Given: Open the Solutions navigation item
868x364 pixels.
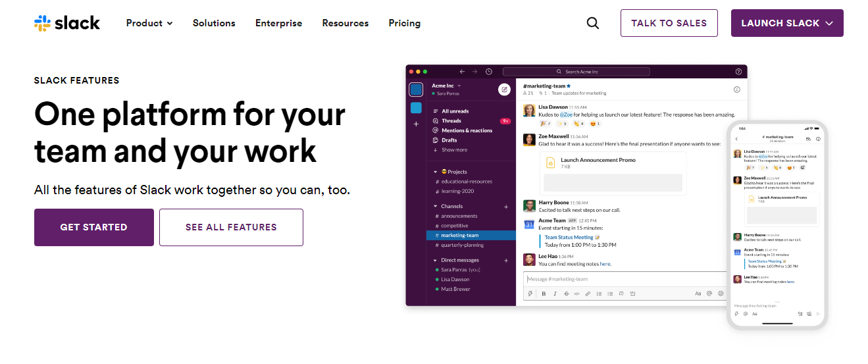Looking at the screenshot, I should [x=214, y=23].
